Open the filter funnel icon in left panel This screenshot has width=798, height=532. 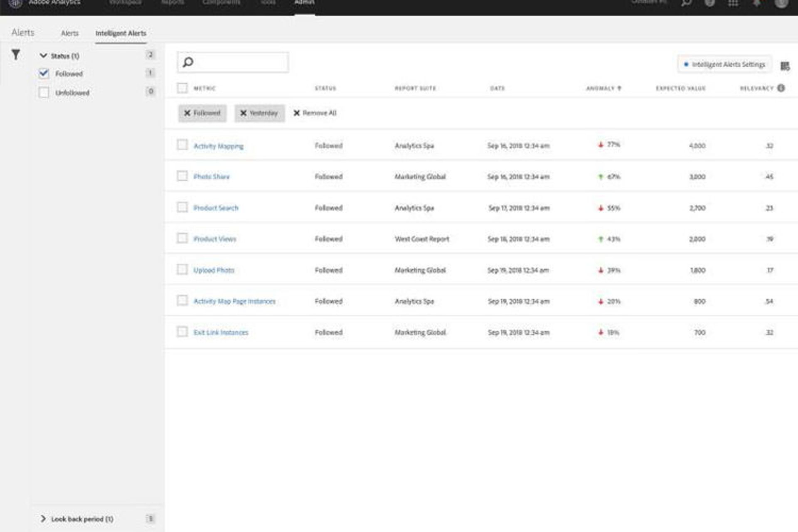(16, 55)
